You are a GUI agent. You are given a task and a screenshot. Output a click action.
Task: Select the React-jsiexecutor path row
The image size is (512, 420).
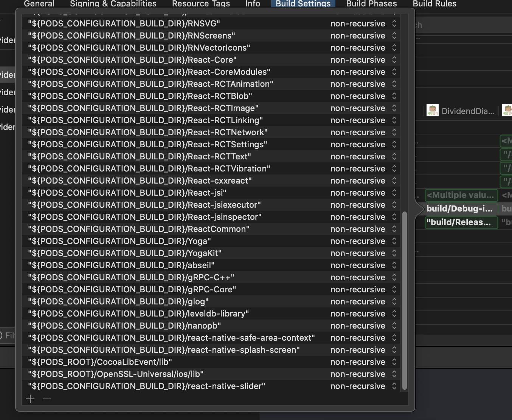point(144,205)
